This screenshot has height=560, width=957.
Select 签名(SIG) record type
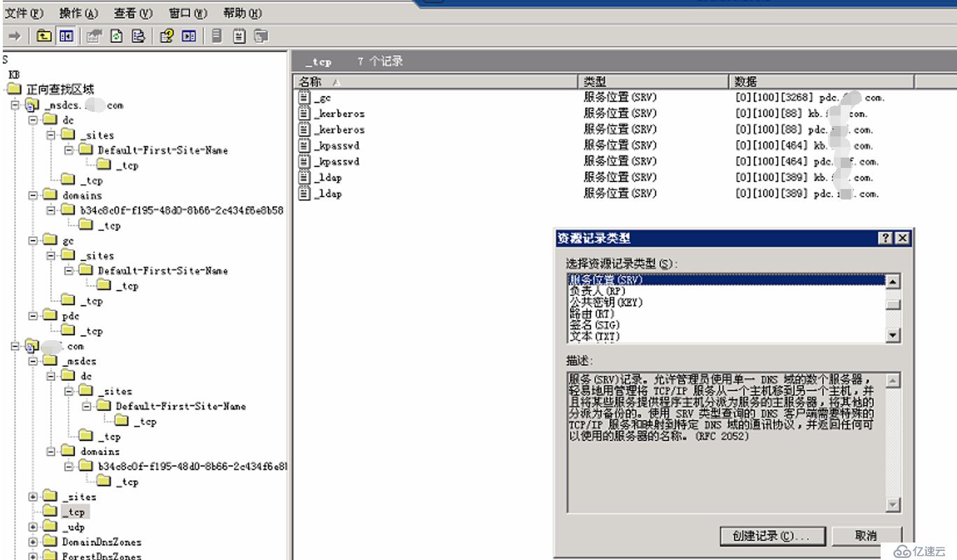coord(594,325)
